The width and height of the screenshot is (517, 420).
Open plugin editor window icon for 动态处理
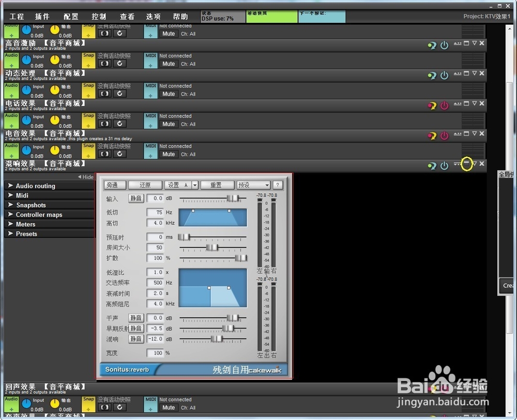[466, 73]
